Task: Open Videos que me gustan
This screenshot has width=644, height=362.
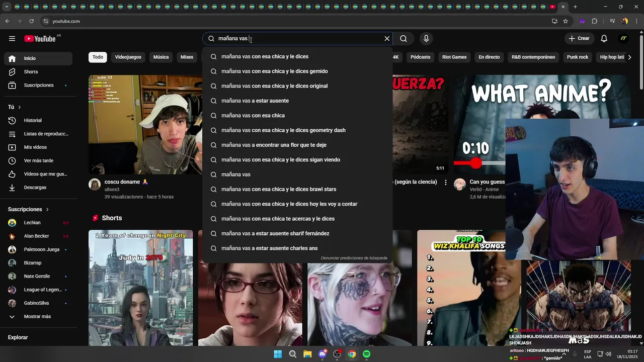Action: coord(38,174)
